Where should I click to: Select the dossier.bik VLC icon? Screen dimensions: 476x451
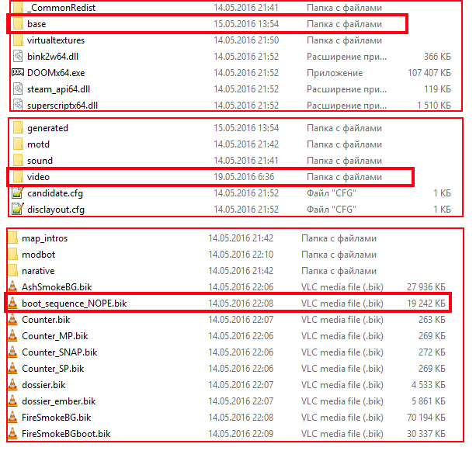12,384
